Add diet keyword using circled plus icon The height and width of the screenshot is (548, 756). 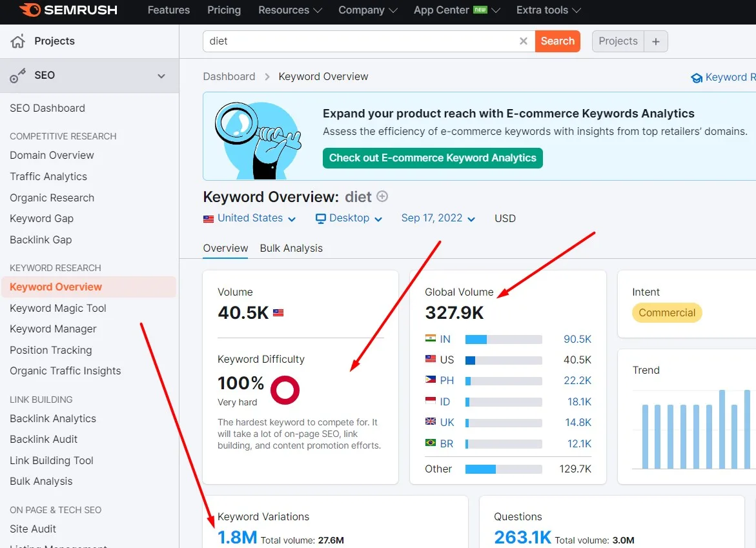pos(382,196)
